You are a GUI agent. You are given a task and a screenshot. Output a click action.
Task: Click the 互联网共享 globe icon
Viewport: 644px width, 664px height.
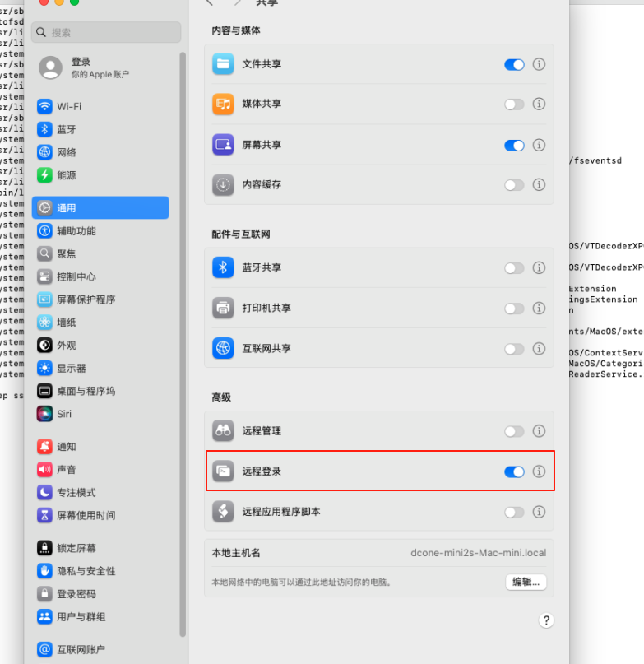(223, 349)
